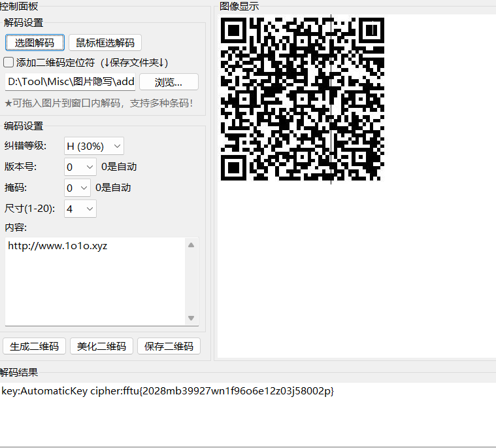The width and height of the screenshot is (496, 448).
Task: Enable the 添加二维码定位符 checkbox
Action: pos(8,63)
